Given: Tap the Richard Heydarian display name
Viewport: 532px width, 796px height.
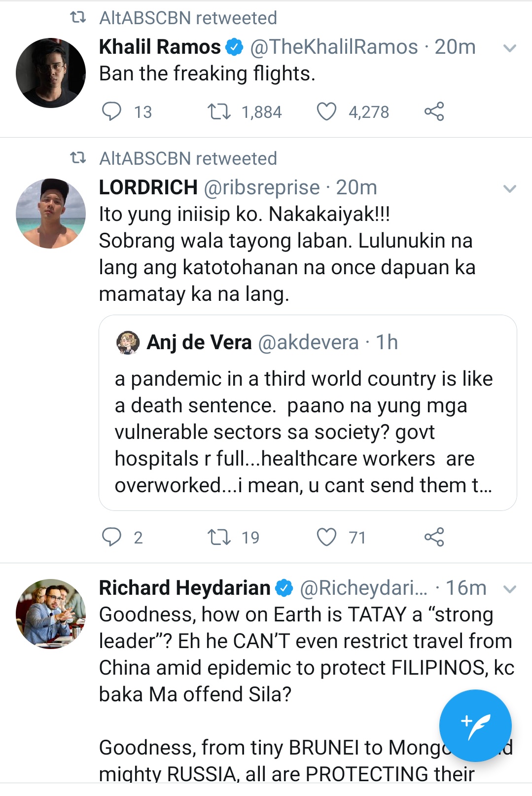Looking at the screenshot, I should pyautogui.click(x=185, y=588).
